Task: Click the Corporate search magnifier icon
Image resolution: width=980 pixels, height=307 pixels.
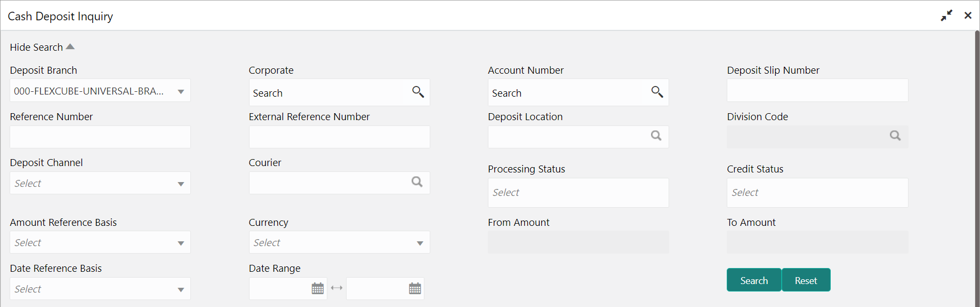Action: click(x=418, y=92)
